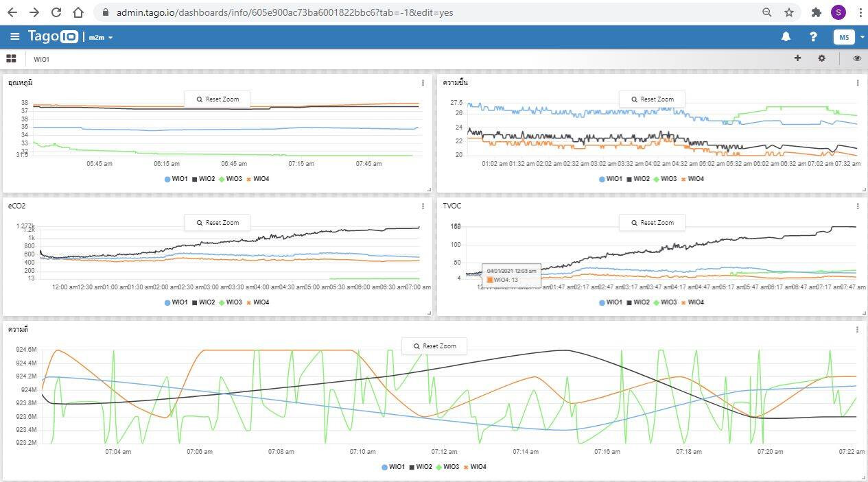Open eCO2 widget options menu

pyautogui.click(x=423, y=206)
